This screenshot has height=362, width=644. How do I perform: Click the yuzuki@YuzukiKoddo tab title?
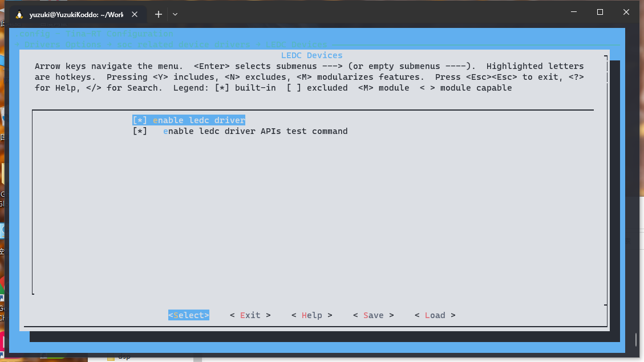click(x=76, y=14)
